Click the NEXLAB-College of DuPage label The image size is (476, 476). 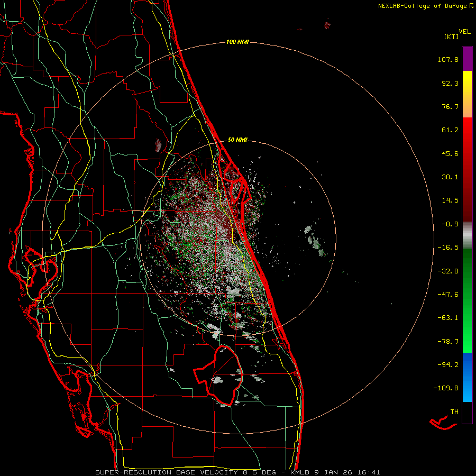click(x=423, y=6)
